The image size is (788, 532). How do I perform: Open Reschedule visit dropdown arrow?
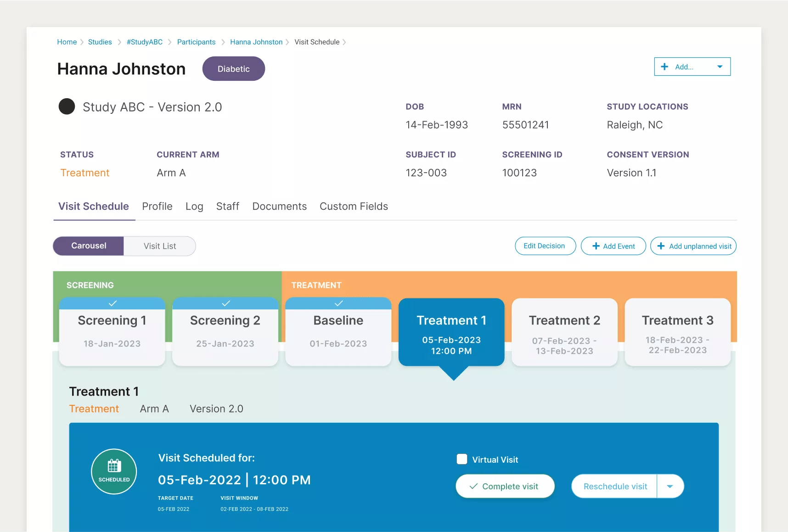670,486
